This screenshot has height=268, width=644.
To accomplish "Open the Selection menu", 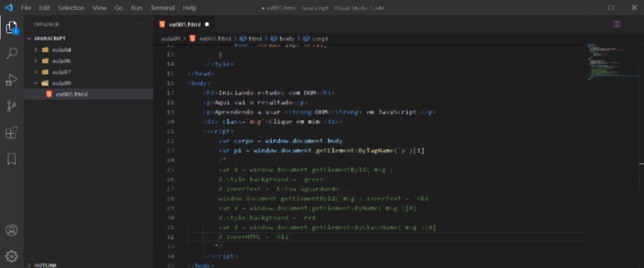I will pyautogui.click(x=71, y=8).
